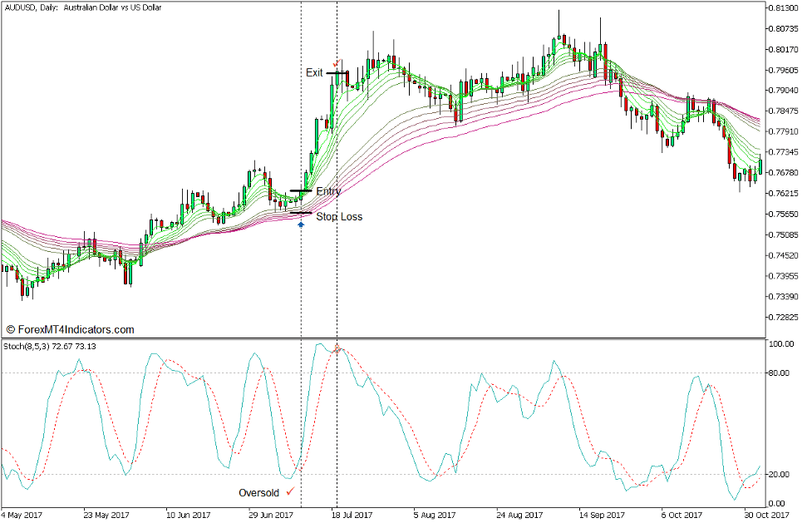
Task: Click the red checkmark above the Exit line
Action: [x=336, y=63]
